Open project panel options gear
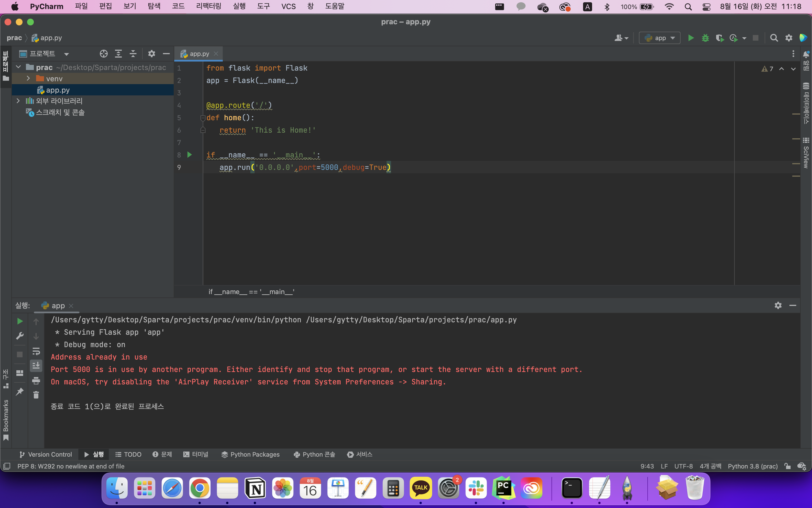The height and width of the screenshot is (508, 812). (152, 54)
